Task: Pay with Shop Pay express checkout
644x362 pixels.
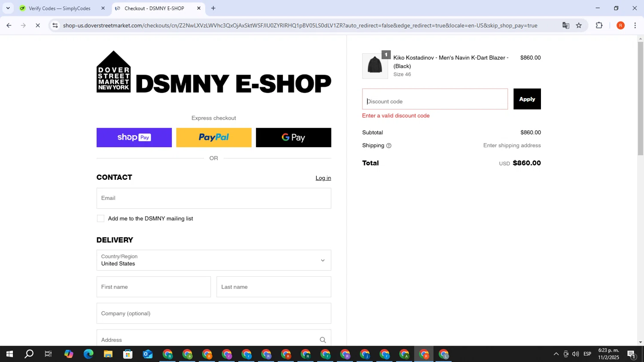Action: pyautogui.click(x=134, y=138)
